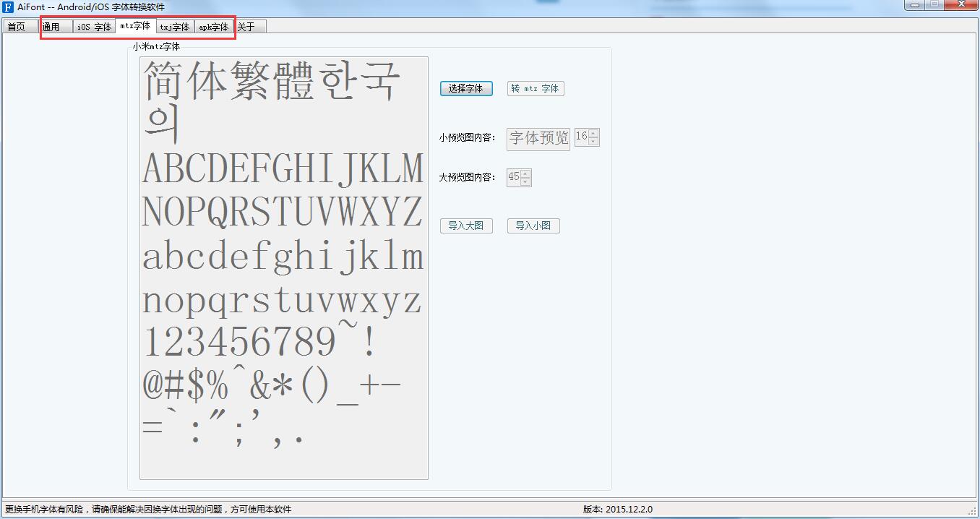Click the up arrow of the 16 size stepper
The height and width of the screenshot is (519, 980).
593,134
